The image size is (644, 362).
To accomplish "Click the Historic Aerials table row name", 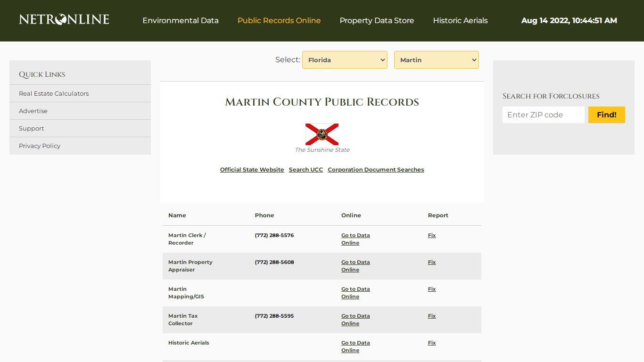I will coord(189,343).
